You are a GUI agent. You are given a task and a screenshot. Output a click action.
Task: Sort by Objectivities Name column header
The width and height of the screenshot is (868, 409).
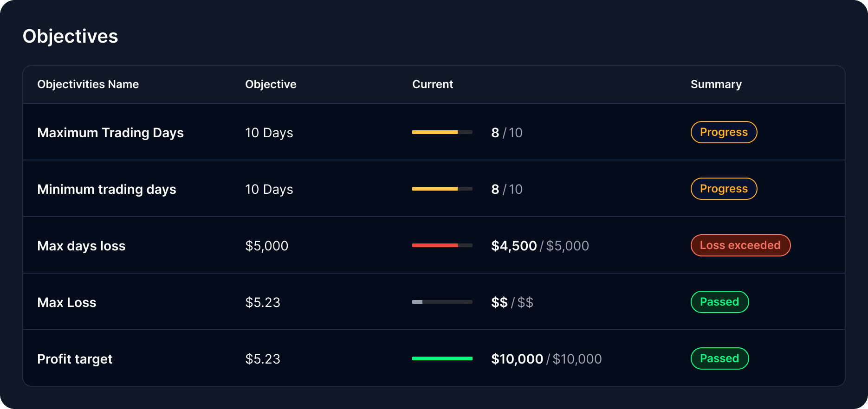88,84
